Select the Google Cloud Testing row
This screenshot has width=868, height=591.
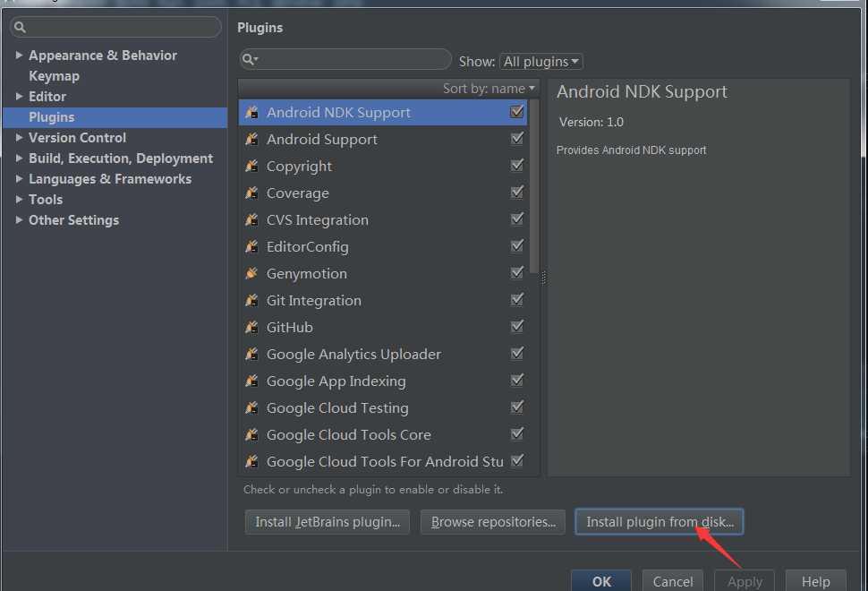pyautogui.click(x=383, y=407)
